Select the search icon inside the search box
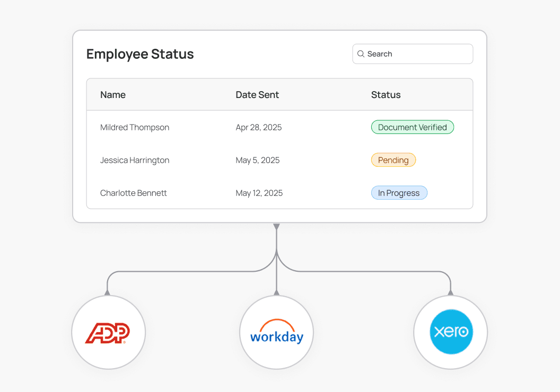Image resolution: width=560 pixels, height=392 pixels. click(x=361, y=54)
